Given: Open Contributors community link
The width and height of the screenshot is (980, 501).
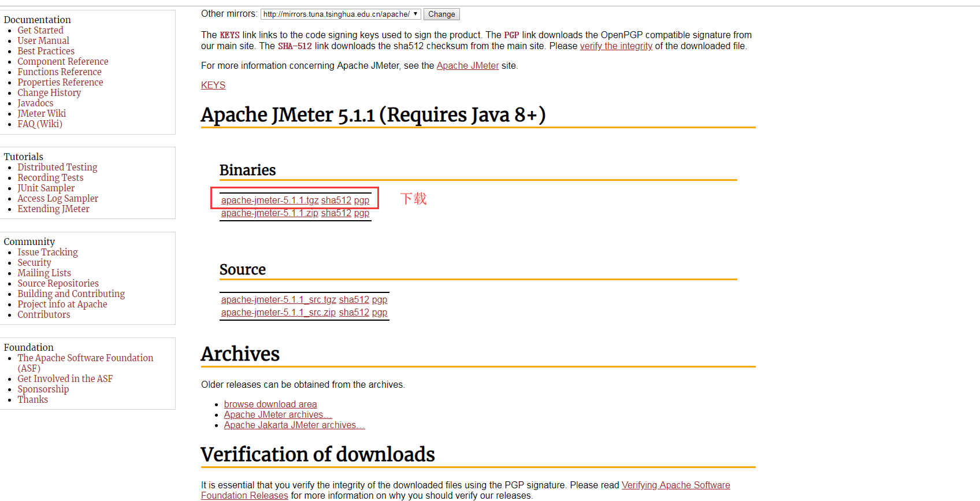Looking at the screenshot, I should coord(44,314).
